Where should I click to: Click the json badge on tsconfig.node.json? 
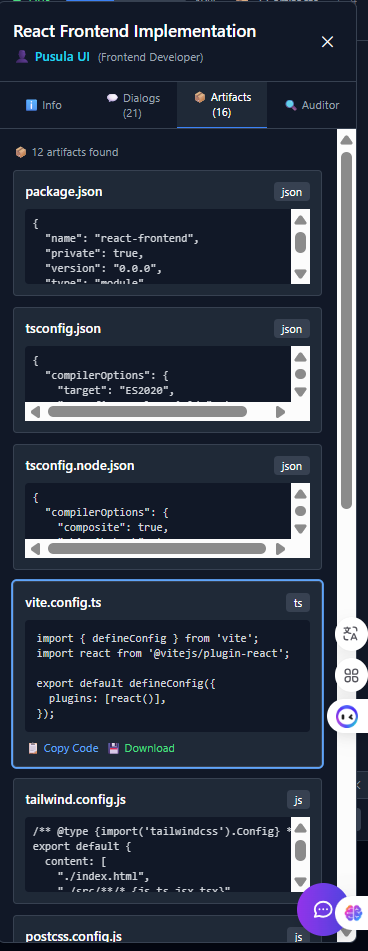(x=292, y=466)
